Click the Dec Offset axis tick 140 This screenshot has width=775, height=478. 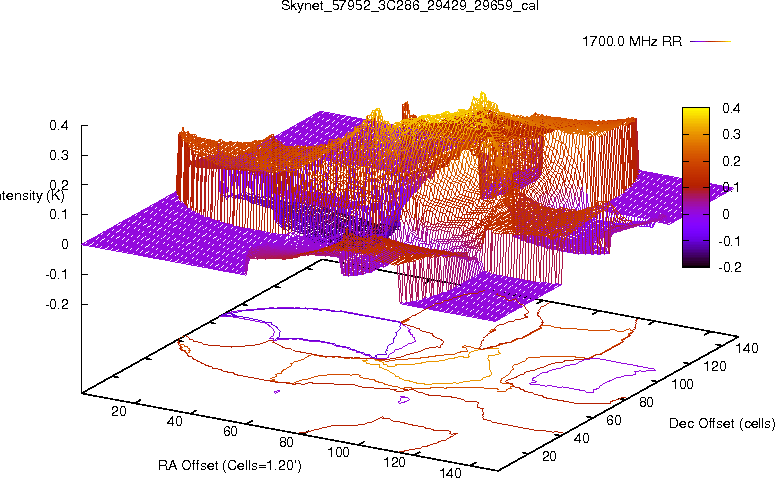pos(747,348)
